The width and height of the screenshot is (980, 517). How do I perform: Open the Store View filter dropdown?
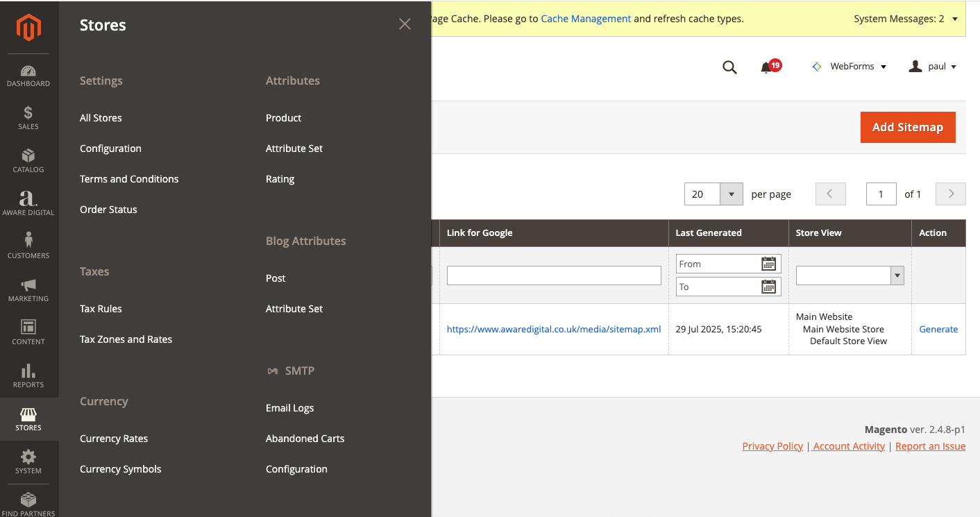pyautogui.click(x=850, y=276)
